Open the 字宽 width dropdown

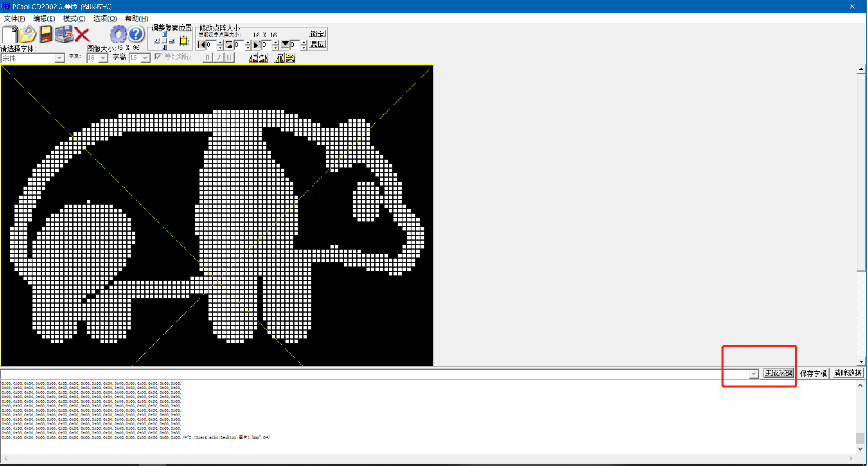103,58
